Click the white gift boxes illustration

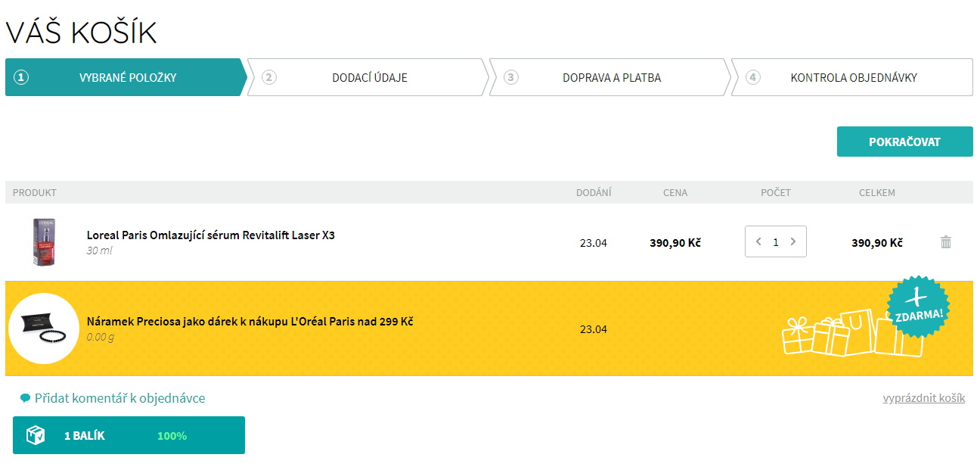(x=852, y=333)
